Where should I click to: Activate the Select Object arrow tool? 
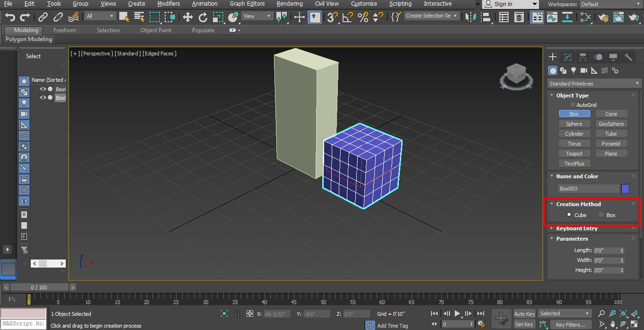coord(124,17)
